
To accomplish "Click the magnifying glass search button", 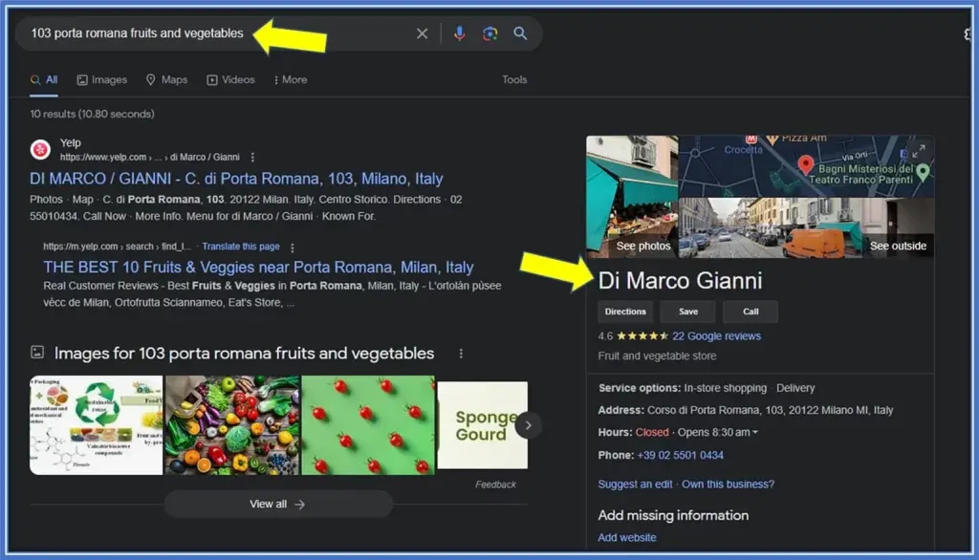I will pyautogui.click(x=520, y=33).
